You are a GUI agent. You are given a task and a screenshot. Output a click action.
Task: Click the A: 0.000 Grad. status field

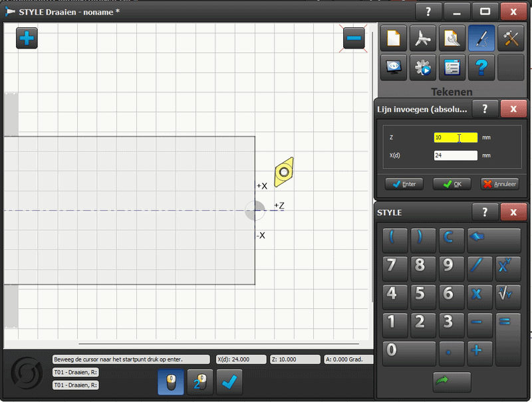(348, 359)
